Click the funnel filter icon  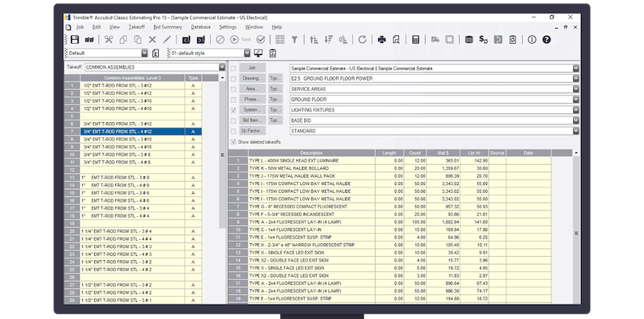coord(294,39)
